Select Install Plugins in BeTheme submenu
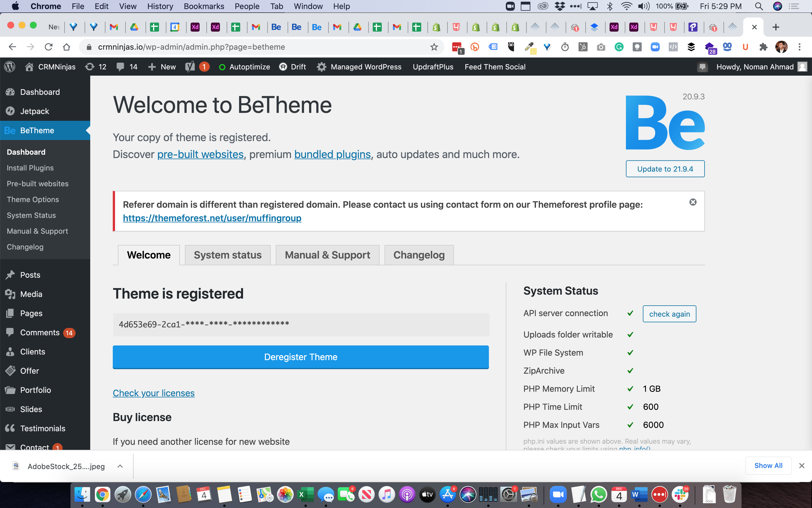This screenshot has height=508, width=812. [30, 168]
